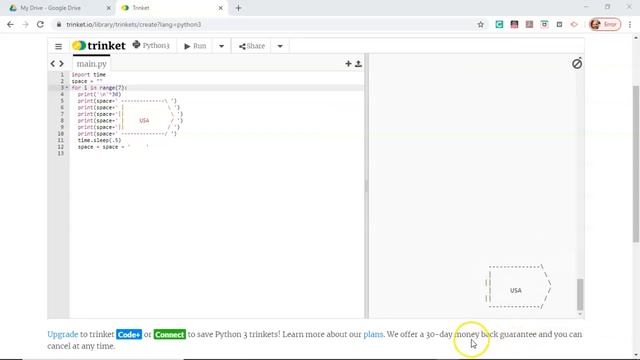Viewport: 640px width, 360px height.
Task: Bookmark this page with the star icon
Action: click(x=480, y=24)
